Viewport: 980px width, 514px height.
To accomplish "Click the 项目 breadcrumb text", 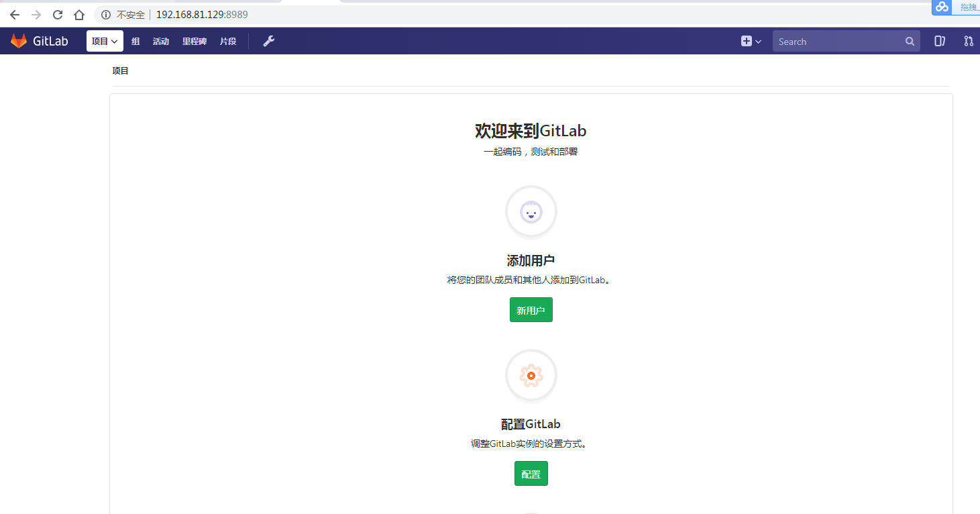I will click(x=121, y=70).
